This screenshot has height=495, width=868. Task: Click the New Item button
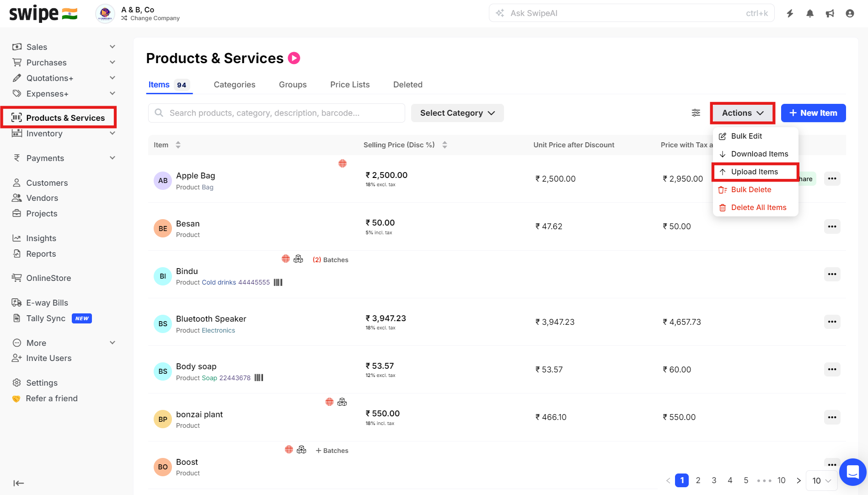coord(813,113)
